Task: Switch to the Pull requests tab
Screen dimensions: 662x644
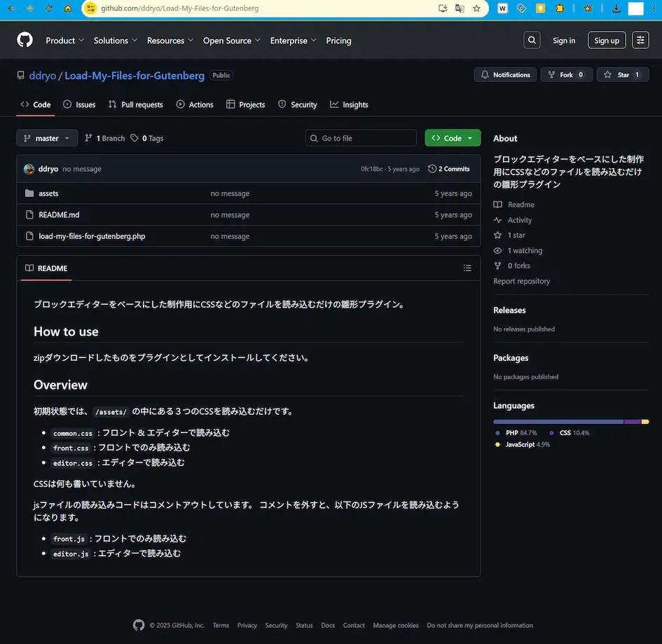Action: 135,104
